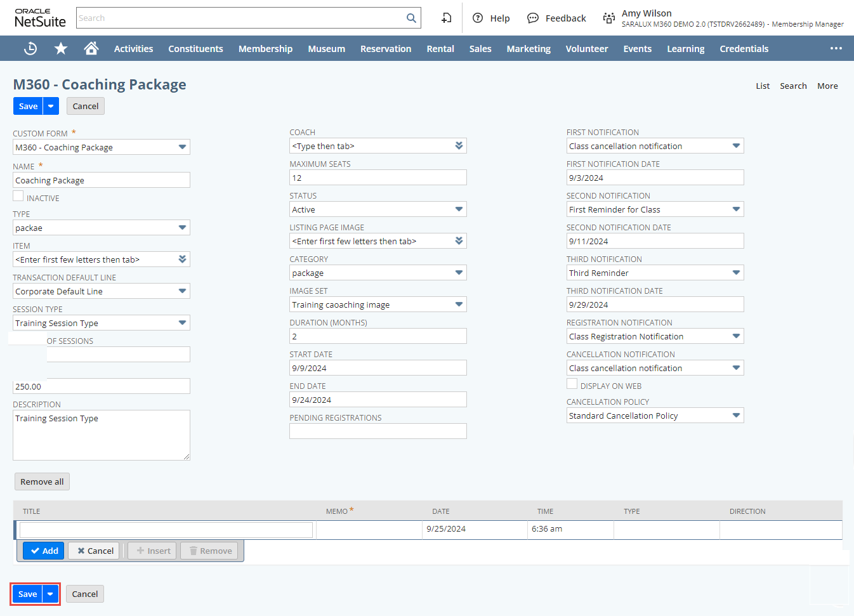Open the Recent Records clock icon
Image resolution: width=854 pixels, height=616 pixels.
coord(30,49)
